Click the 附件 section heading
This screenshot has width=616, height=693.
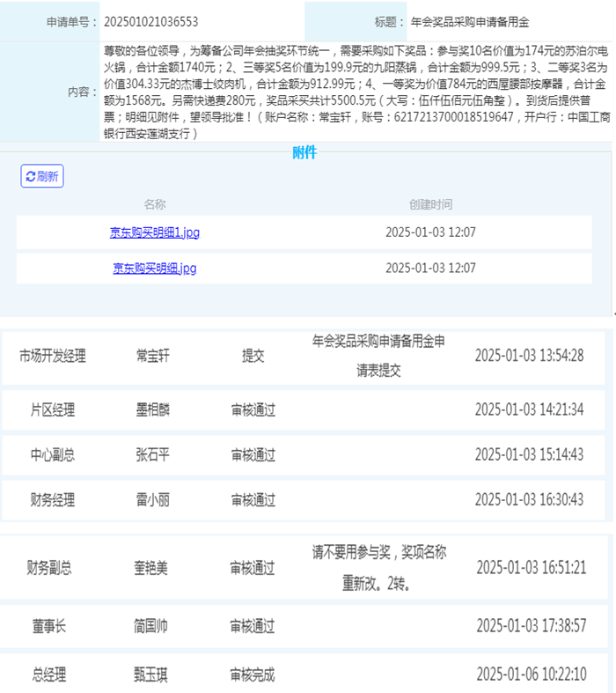(304, 152)
